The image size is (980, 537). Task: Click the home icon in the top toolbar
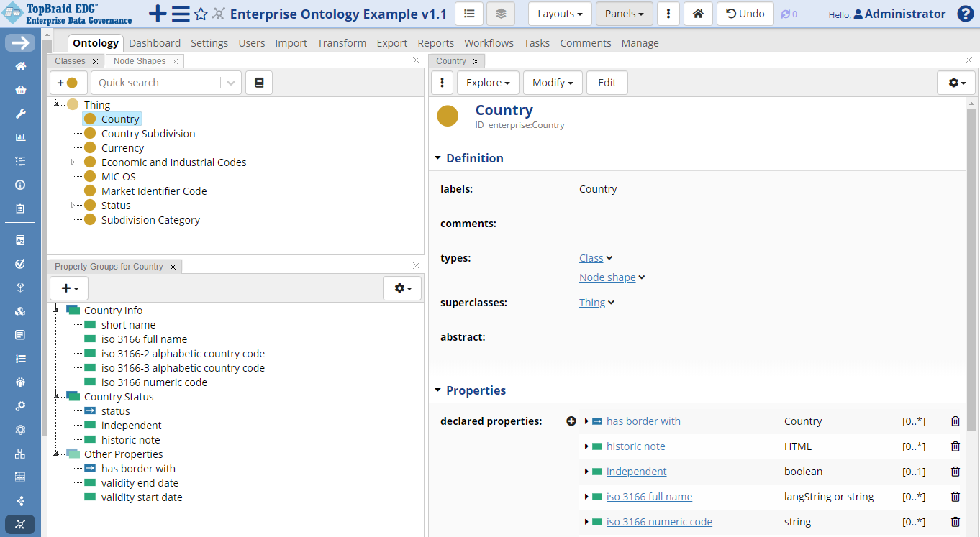click(697, 13)
